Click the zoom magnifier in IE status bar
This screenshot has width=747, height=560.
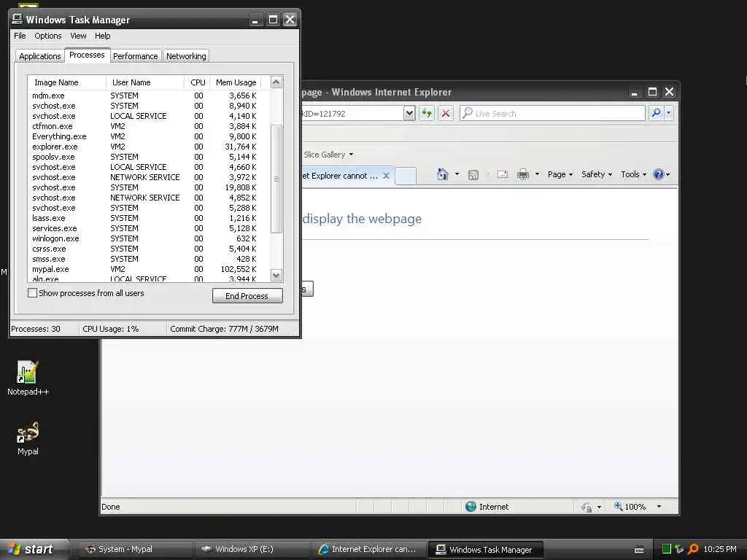click(x=619, y=506)
